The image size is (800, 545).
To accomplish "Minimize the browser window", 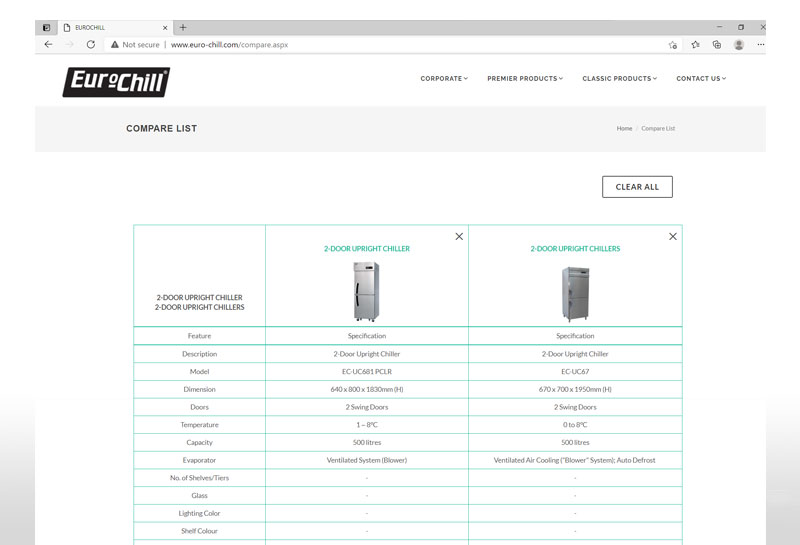I will (x=719, y=27).
